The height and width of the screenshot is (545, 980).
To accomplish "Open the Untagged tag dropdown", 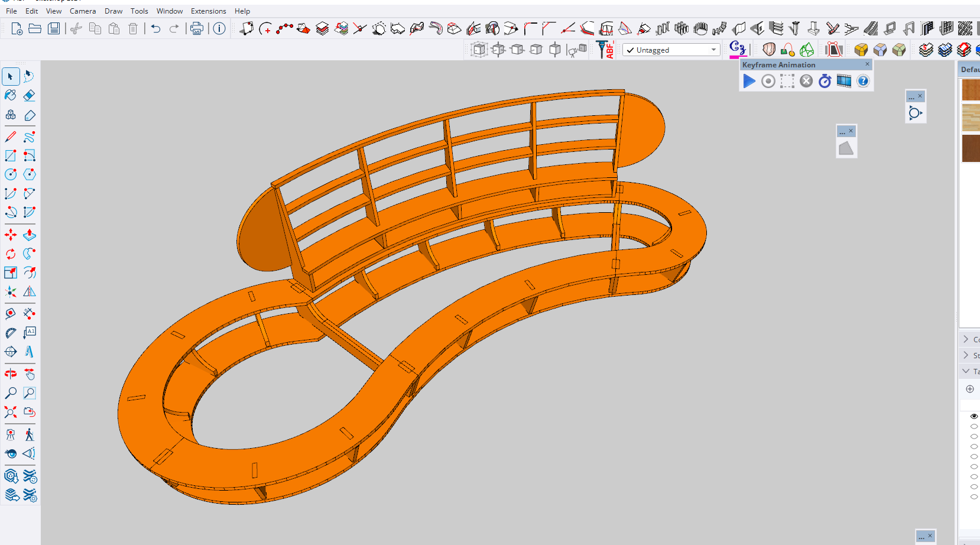I will [713, 50].
